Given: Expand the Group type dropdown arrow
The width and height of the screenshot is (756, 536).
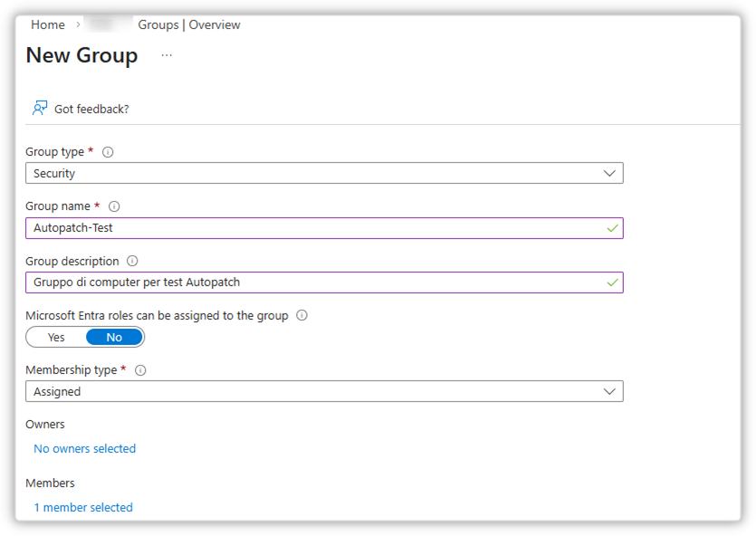Looking at the screenshot, I should 609,173.
